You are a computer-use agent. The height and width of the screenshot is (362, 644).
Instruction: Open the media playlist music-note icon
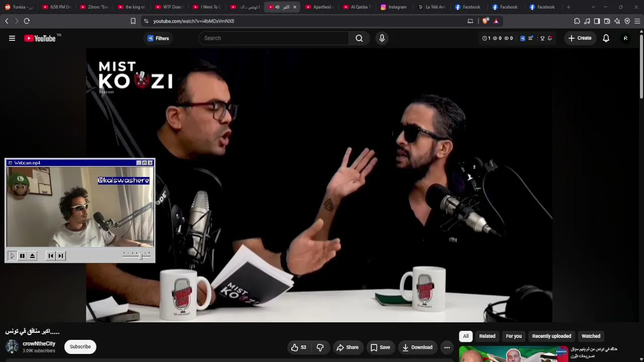[x=587, y=21]
